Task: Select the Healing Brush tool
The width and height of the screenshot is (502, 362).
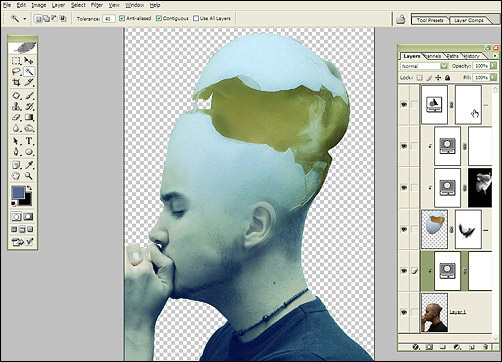Action: pos(16,96)
